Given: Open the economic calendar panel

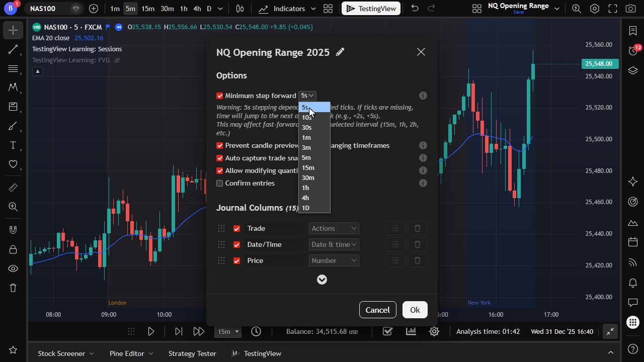Looking at the screenshot, I should pyautogui.click(x=633, y=242).
